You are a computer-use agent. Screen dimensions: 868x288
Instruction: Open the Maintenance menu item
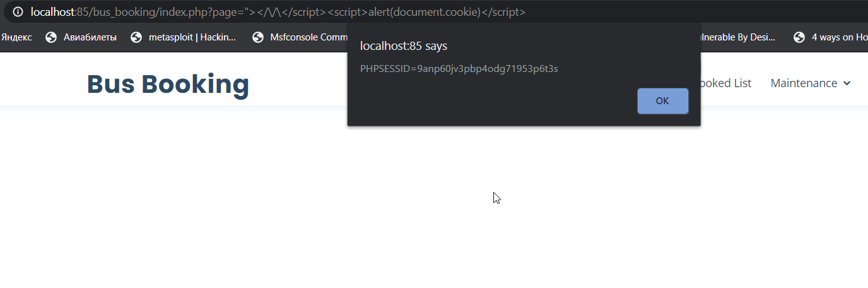pos(804,83)
